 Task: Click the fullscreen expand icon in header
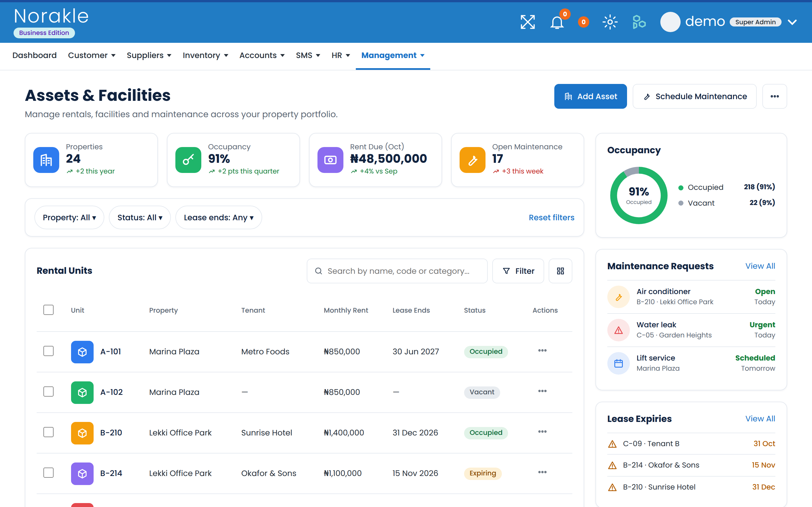pos(528,22)
